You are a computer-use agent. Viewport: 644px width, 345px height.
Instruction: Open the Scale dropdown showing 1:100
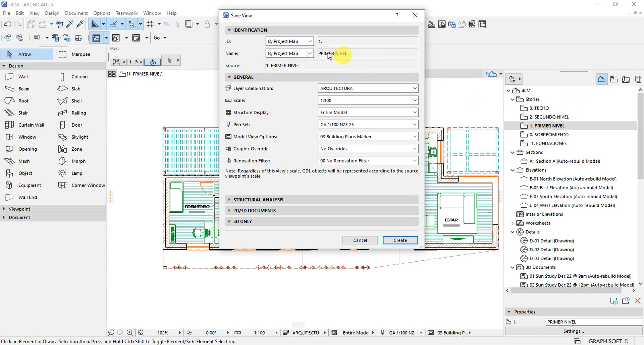coord(368,100)
